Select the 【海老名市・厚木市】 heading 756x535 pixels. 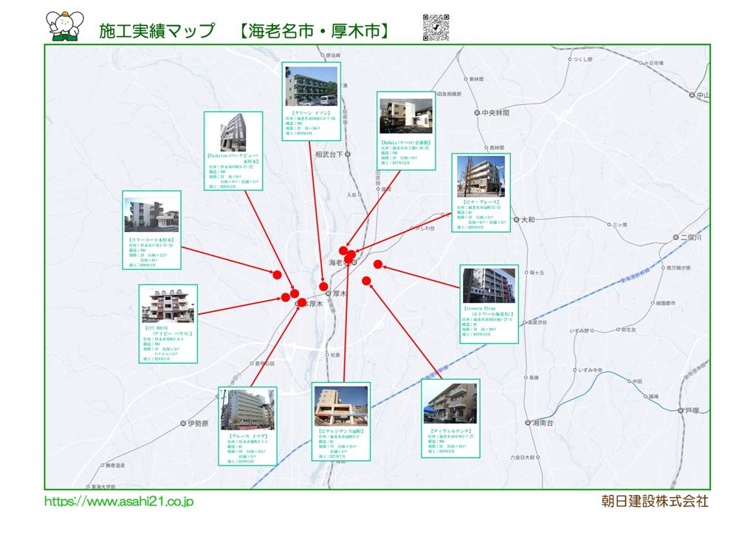315,31
